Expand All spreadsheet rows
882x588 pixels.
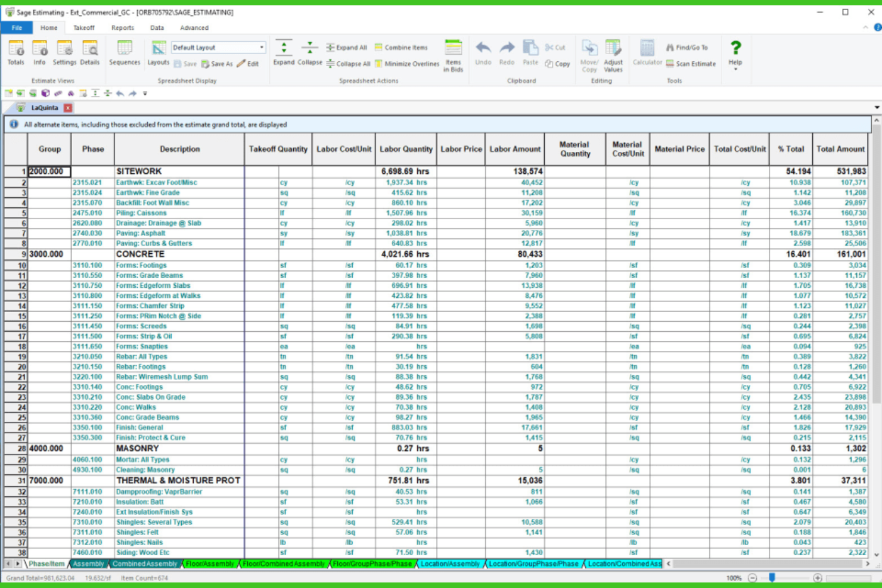347,48
